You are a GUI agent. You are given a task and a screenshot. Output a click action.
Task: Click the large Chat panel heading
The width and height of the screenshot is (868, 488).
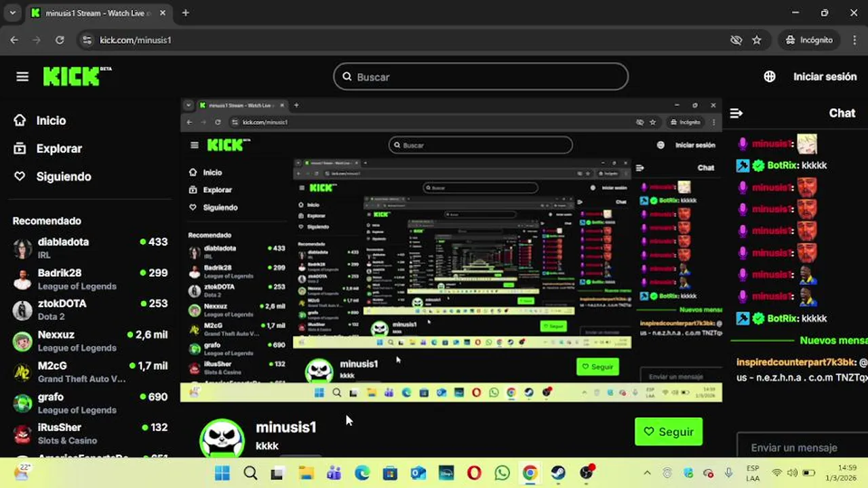(842, 113)
